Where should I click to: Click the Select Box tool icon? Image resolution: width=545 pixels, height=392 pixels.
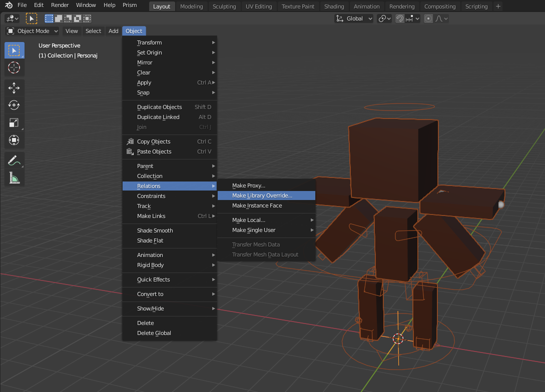coord(14,50)
